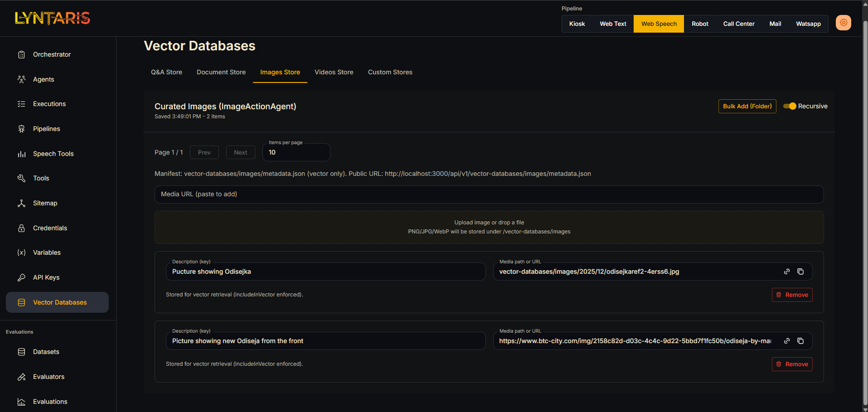Open Orchestrator from the sidebar
Image resolution: width=868 pixels, height=412 pixels.
pyautogui.click(x=52, y=54)
